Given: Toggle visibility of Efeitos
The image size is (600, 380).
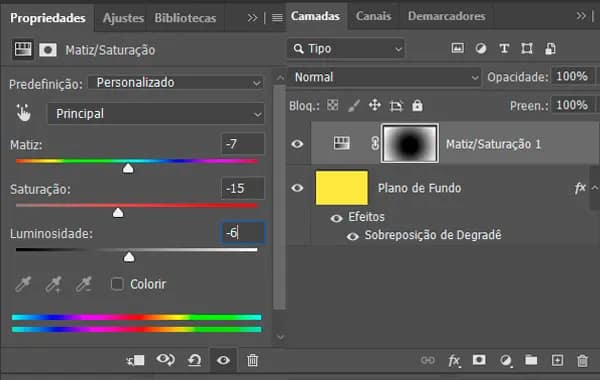Looking at the screenshot, I should (336, 218).
